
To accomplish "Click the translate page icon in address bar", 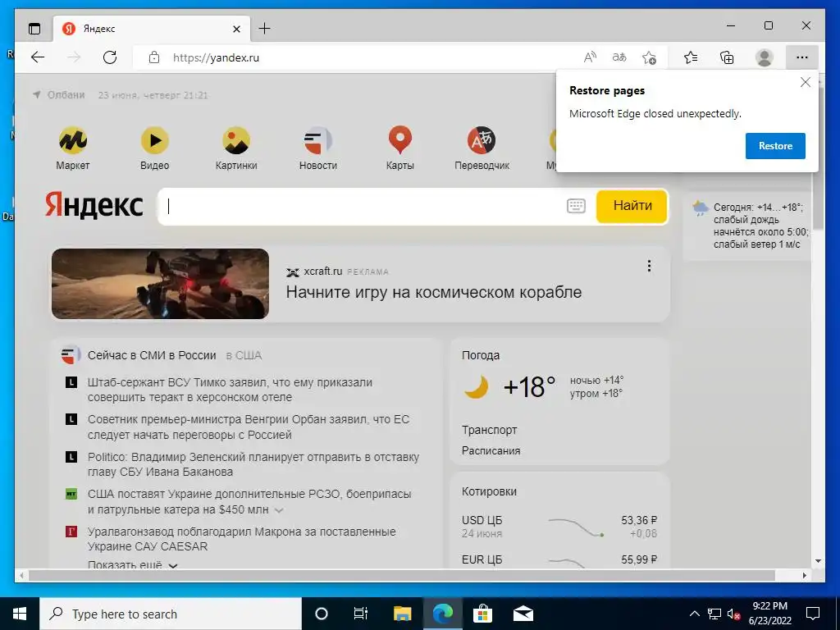I will [x=619, y=57].
